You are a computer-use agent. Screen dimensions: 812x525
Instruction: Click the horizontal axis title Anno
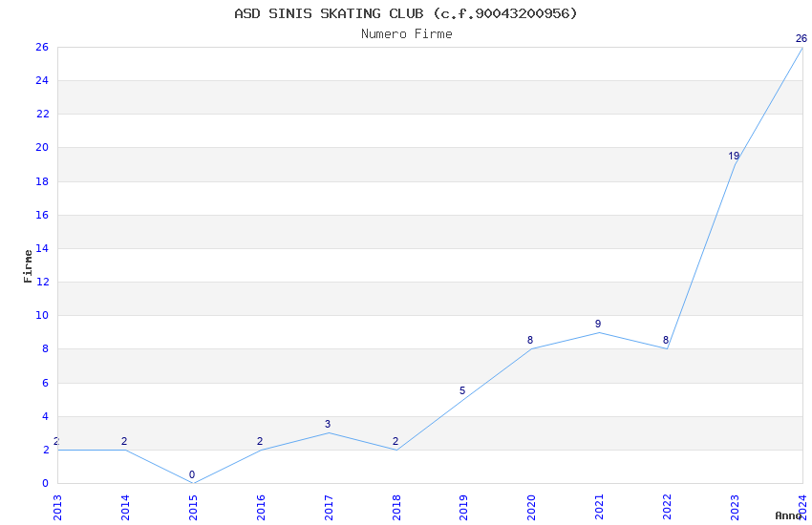pyautogui.click(x=788, y=515)
